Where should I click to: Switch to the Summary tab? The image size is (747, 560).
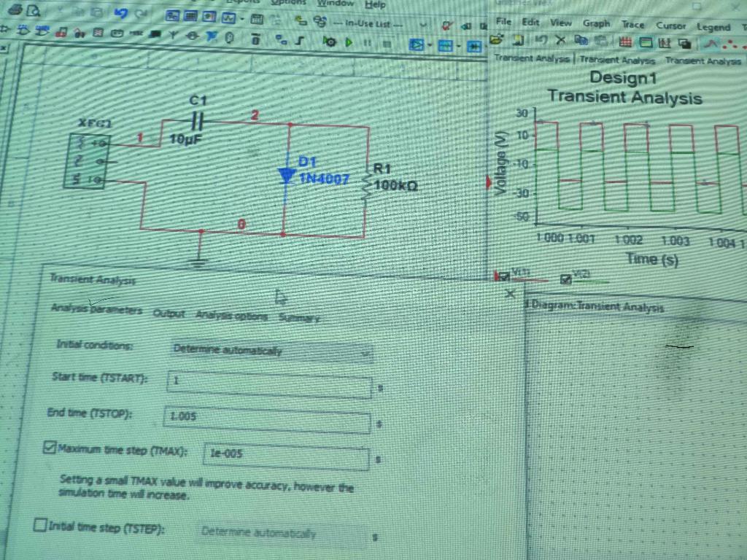click(x=299, y=318)
